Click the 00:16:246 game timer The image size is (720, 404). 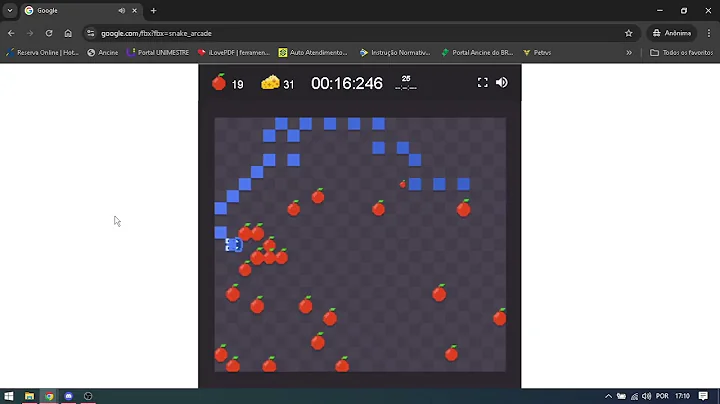pos(347,83)
